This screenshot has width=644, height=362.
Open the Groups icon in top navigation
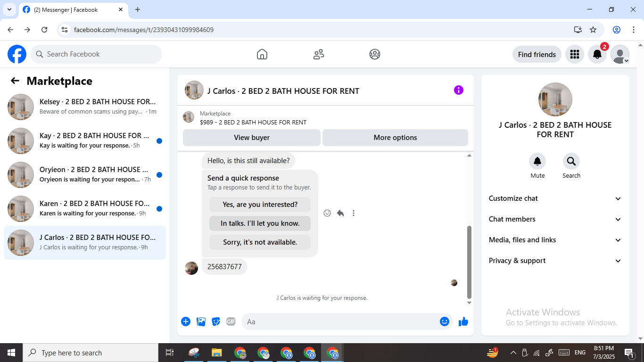pyautogui.click(x=375, y=54)
